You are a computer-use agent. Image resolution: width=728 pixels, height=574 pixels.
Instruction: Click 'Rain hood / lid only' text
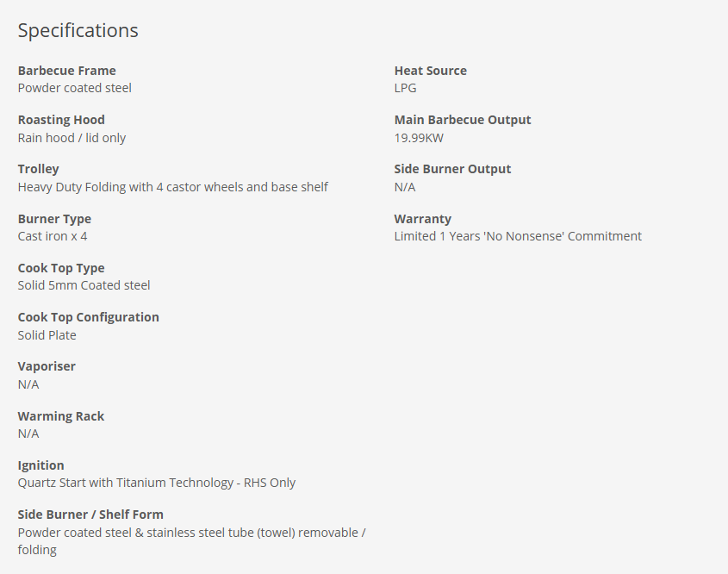click(72, 138)
